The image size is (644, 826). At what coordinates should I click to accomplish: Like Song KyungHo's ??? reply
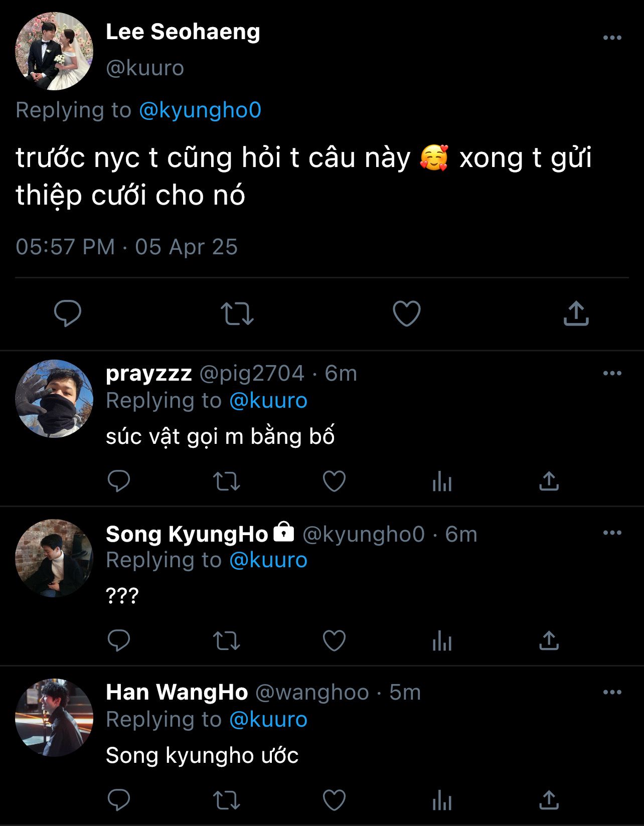click(x=334, y=641)
